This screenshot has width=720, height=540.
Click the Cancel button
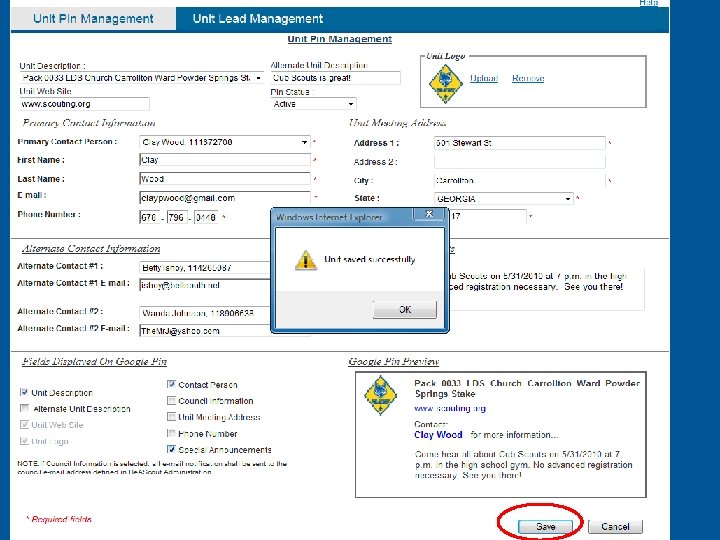[615, 526]
